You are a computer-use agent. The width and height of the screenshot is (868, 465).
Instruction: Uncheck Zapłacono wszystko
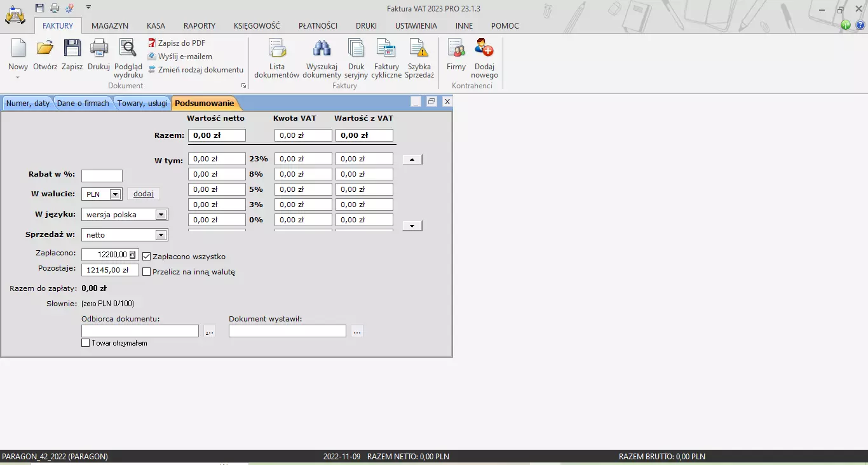(146, 256)
